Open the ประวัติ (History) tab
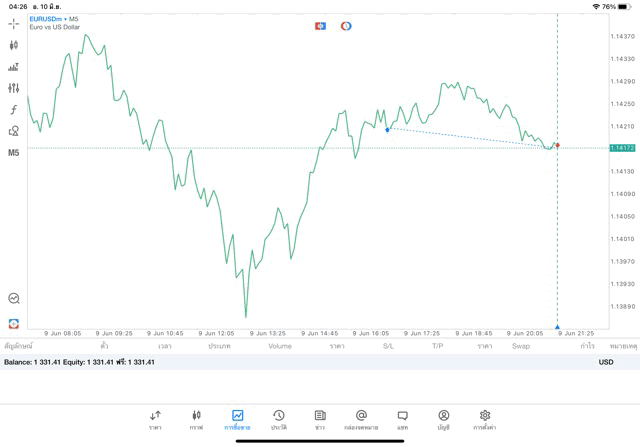This screenshot has width=640, height=447. click(x=278, y=419)
